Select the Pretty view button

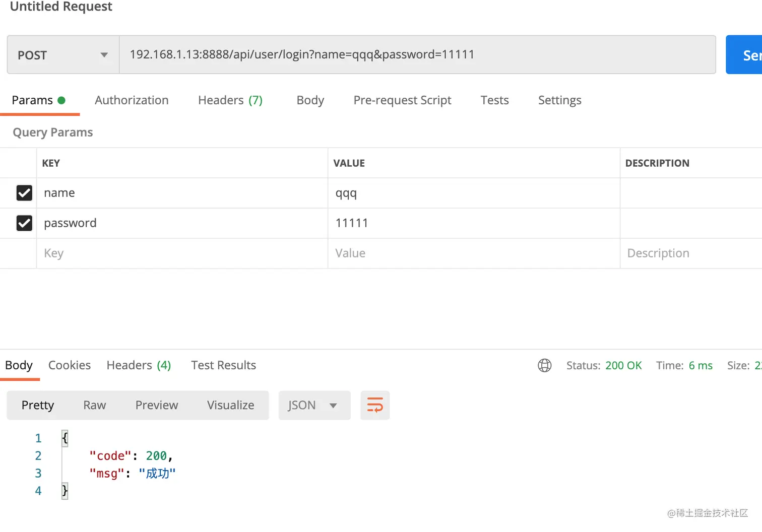(x=38, y=405)
